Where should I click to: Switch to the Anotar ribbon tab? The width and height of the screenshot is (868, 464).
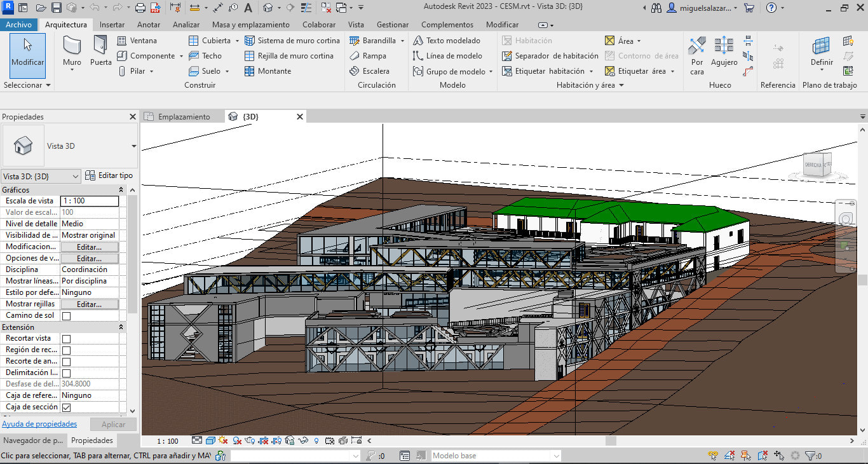click(x=149, y=25)
